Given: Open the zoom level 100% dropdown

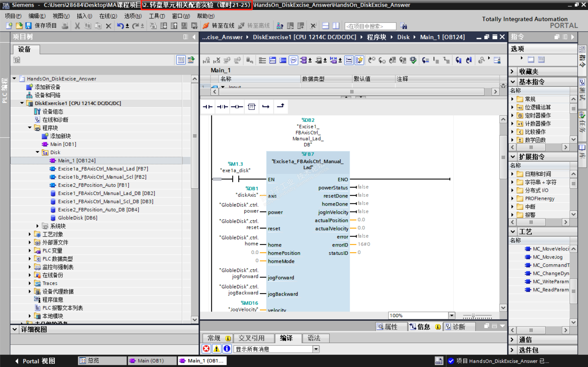Looking at the screenshot, I should [452, 315].
